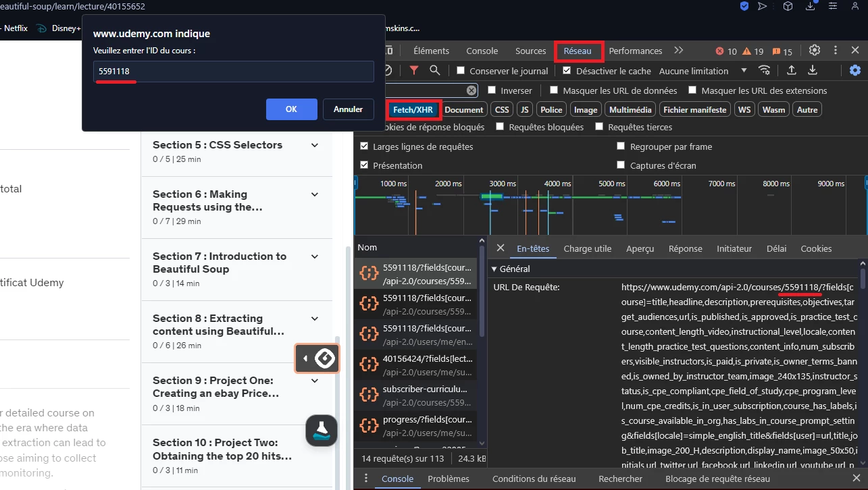Viewport: 868px width, 490px height.
Task: Open blue network settings gear
Action: click(x=855, y=70)
